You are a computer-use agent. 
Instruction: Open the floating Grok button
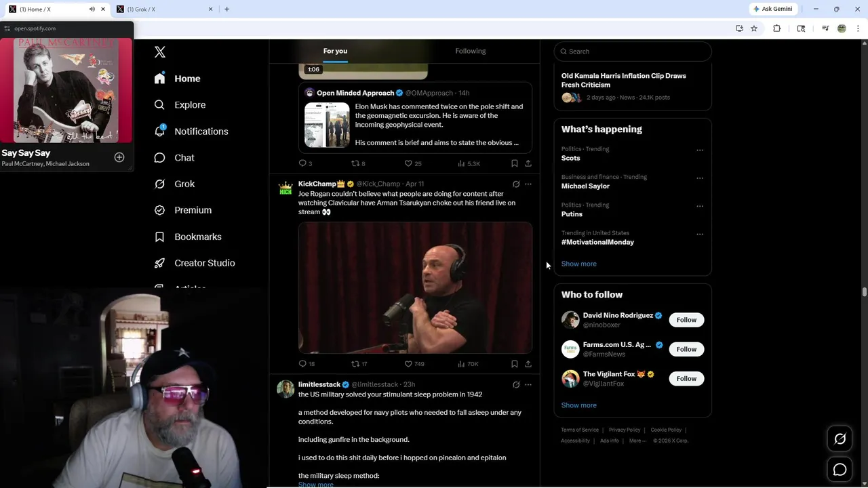click(x=840, y=439)
